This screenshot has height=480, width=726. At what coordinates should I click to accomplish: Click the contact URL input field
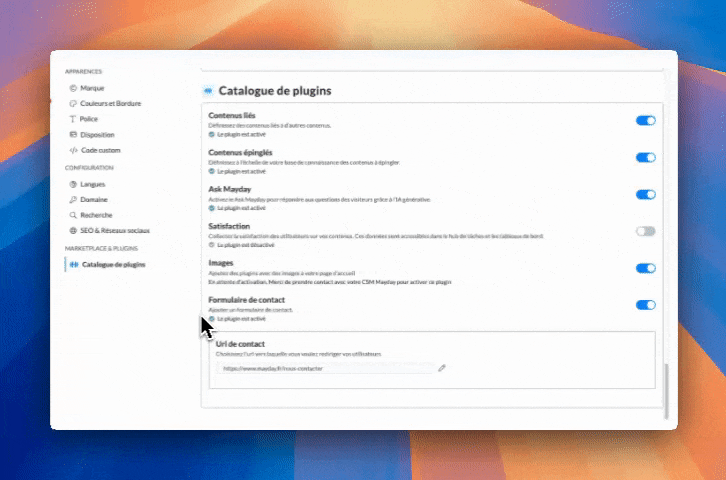click(x=324, y=368)
